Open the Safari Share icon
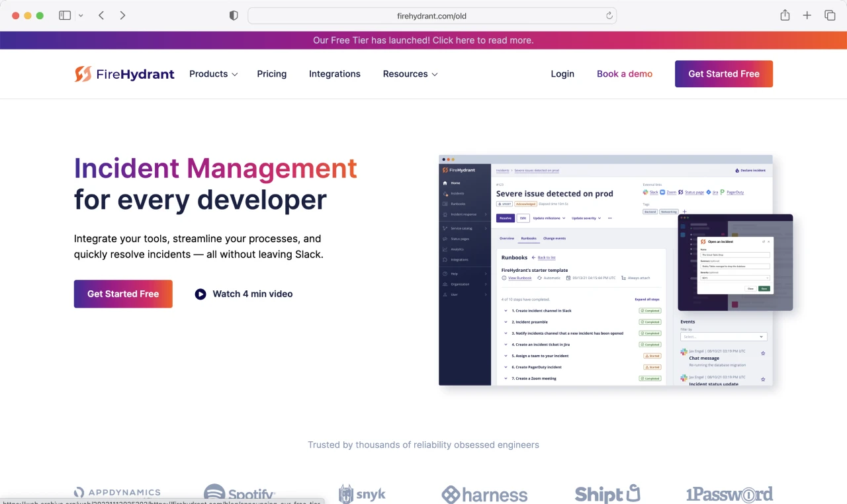Screen dimensions: 847x504 point(785,15)
